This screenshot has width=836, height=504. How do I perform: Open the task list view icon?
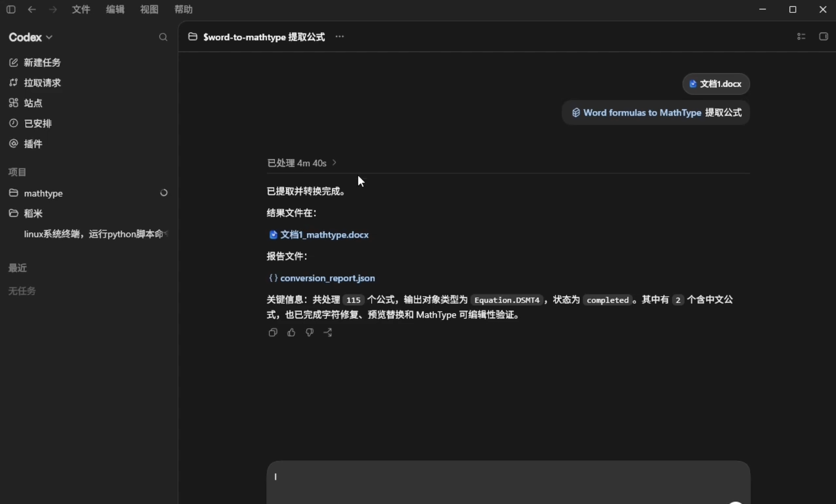coord(801,37)
